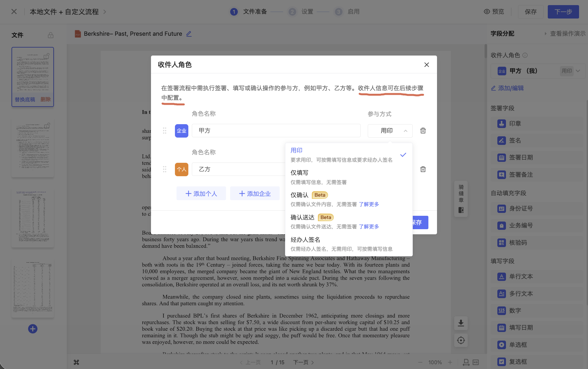Edit the 甲方 role name field

(276, 131)
